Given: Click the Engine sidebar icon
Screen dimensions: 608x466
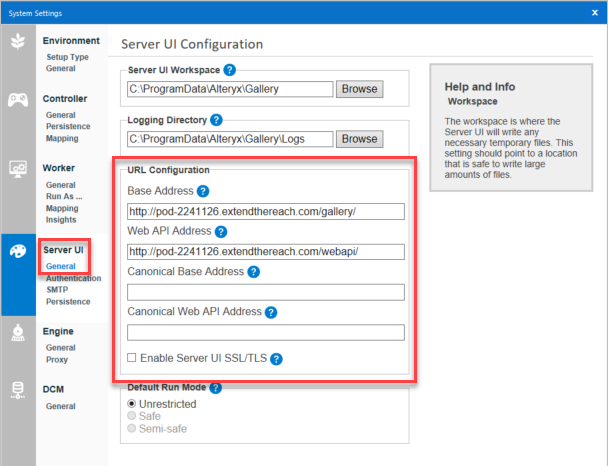Looking at the screenshot, I should pyautogui.click(x=18, y=332).
